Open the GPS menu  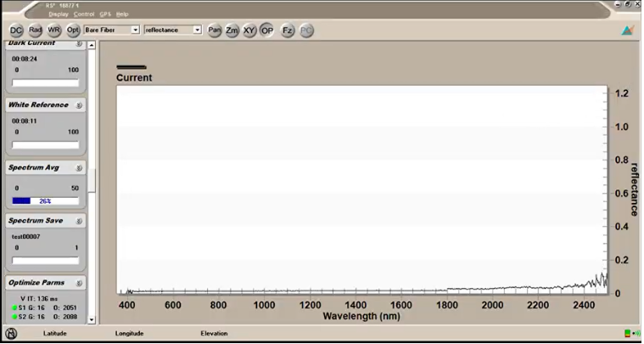click(x=105, y=14)
